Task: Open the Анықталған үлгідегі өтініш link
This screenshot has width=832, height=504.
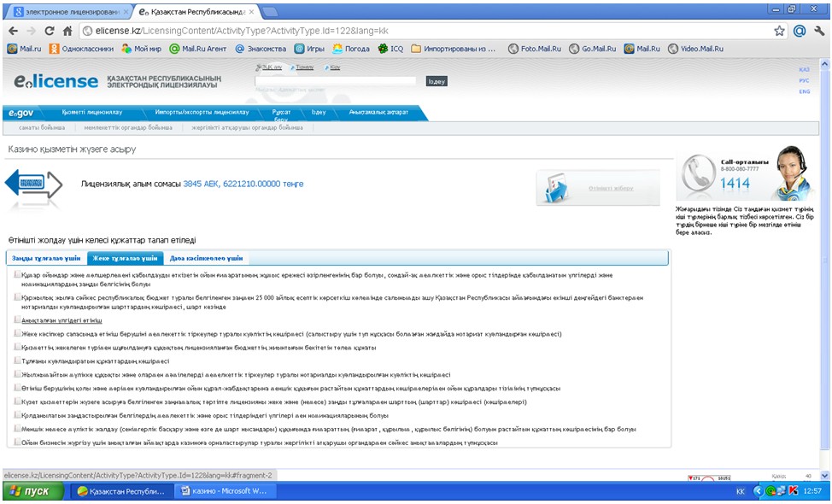Action: click(62, 320)
